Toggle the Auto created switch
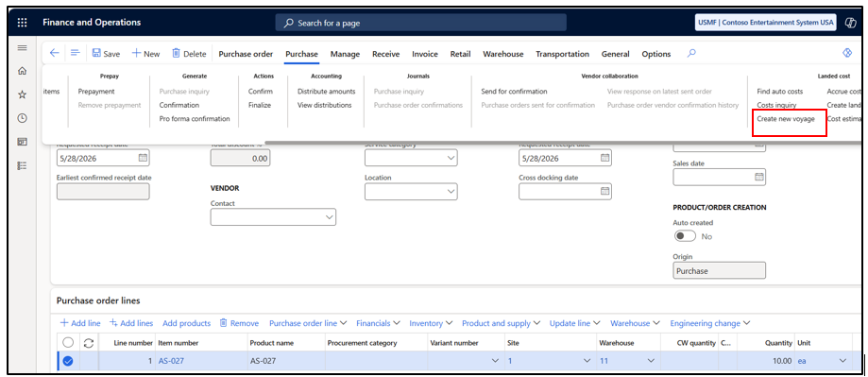The image size is (868, 377). (x=685, y=236)
